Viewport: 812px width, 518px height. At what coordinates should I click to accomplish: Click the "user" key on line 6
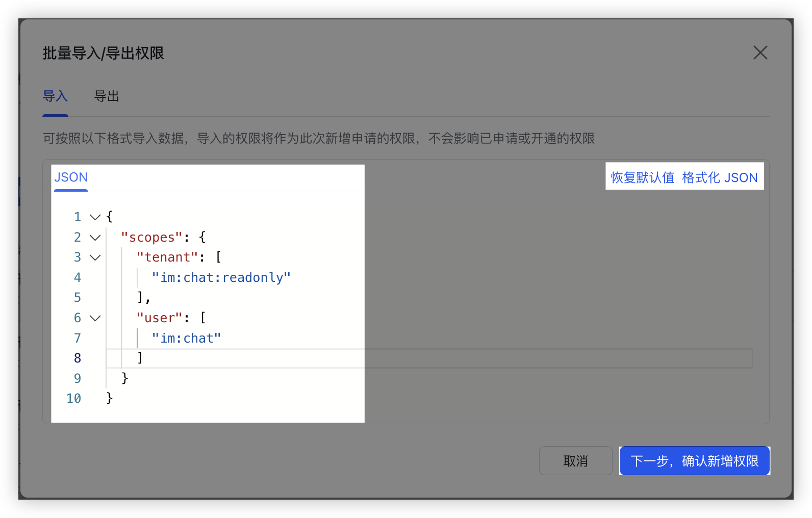159,318
